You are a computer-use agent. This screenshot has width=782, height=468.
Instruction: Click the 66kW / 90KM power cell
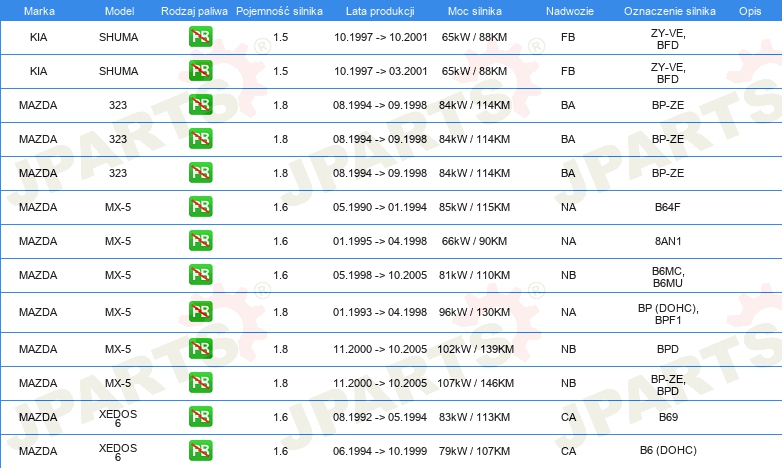pos(474,241)
